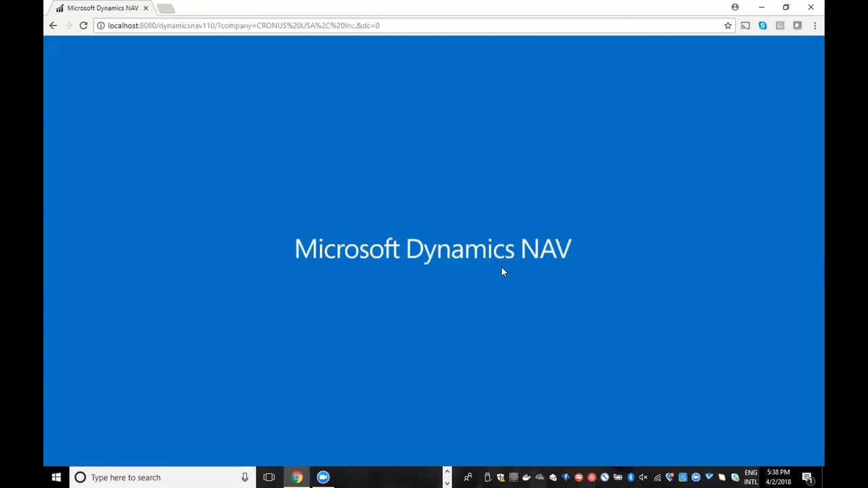Open the Skype browser extension

762,26
